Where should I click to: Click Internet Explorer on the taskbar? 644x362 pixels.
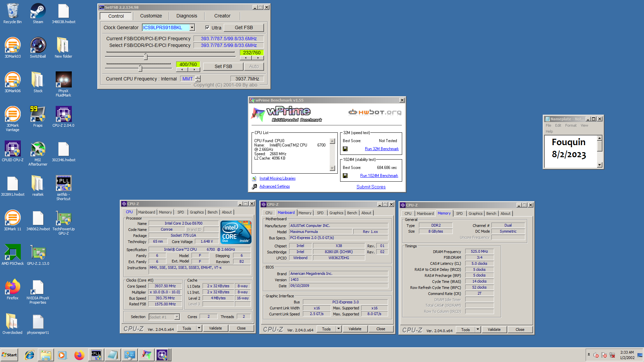point(30,355)
